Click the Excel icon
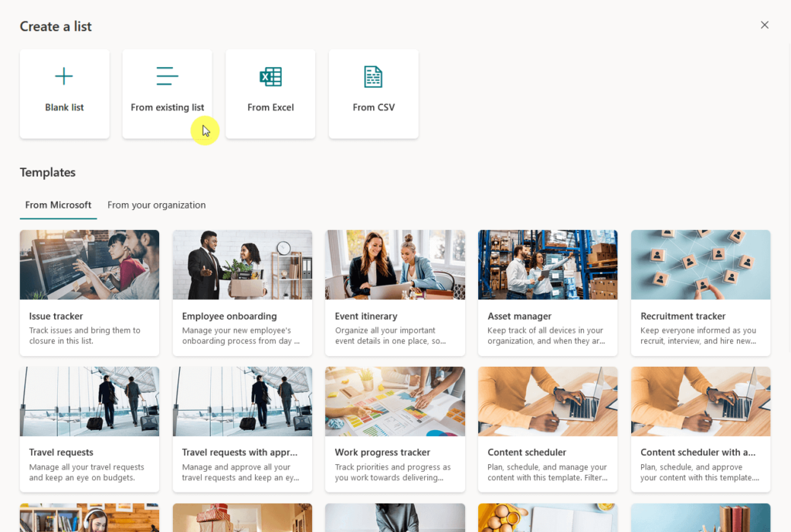791x532 pixels. pyautogui.click(x=270, y=76)
